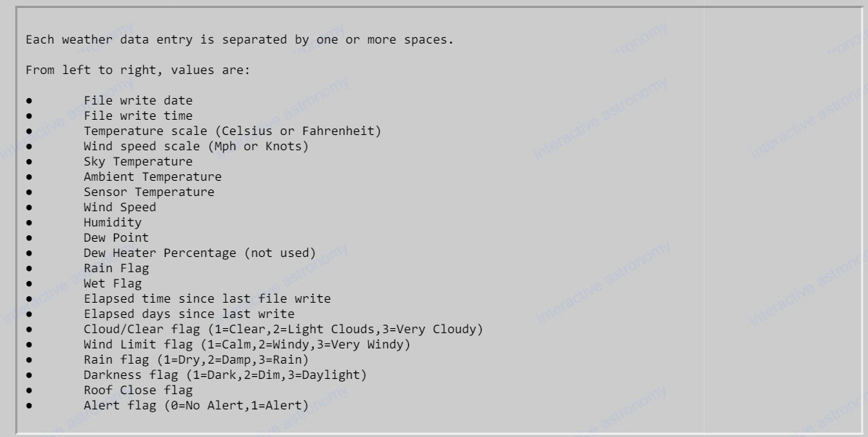Click the Alert flag (0=No Alert,1=Alert) line
The image size is (868, 437).
point(196,405)
